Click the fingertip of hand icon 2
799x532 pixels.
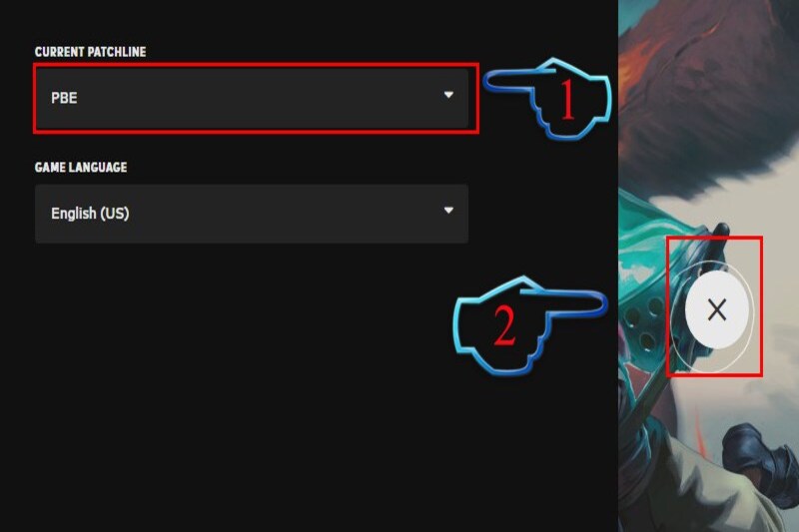(599, 303)
